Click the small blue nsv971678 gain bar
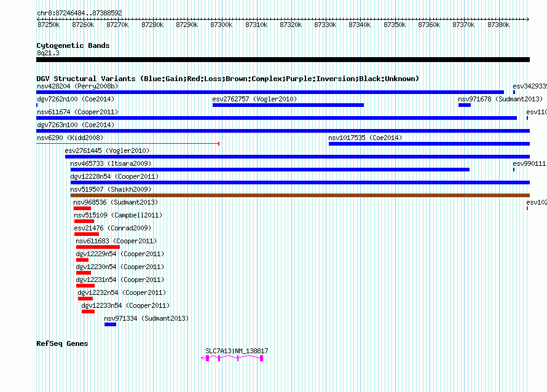The height and width of the screenshot is (392, 547). pos(465,105)
